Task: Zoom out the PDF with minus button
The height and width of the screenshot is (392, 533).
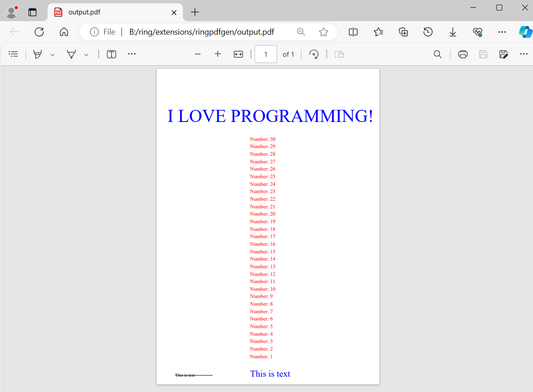Action: (197, 54)
